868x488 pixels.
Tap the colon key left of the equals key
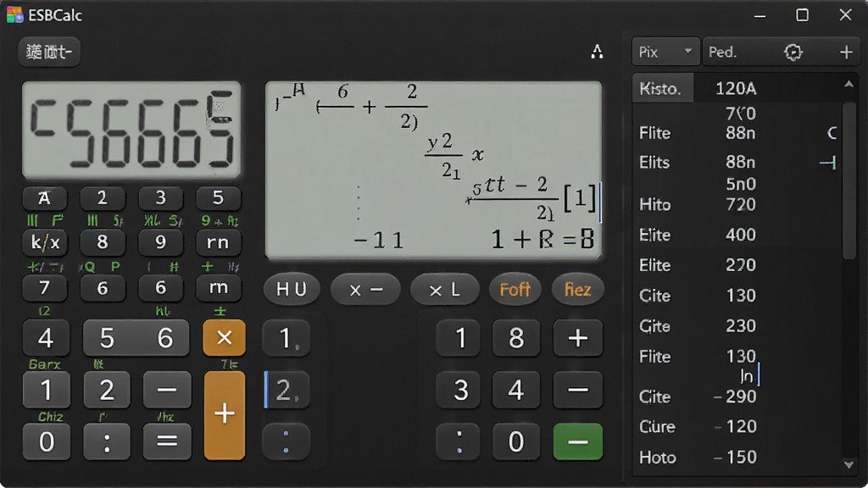107,441
